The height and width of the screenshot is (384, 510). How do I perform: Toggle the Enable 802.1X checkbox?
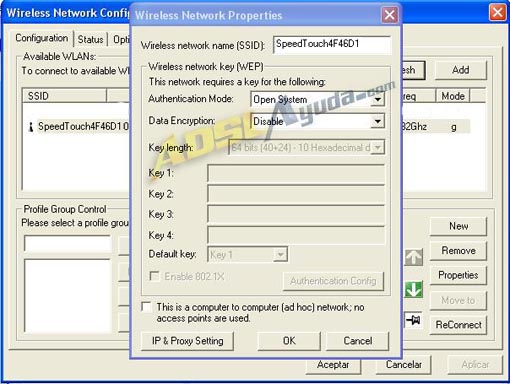tap(154, 276)
